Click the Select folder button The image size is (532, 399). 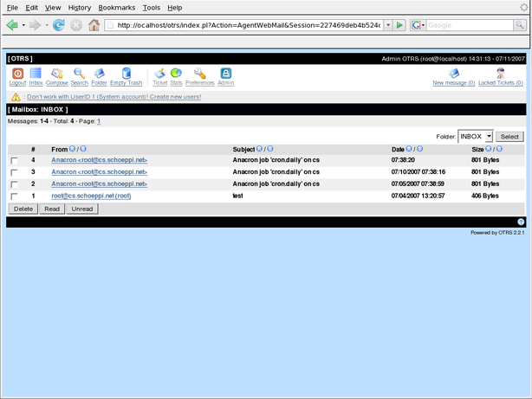coord(509,136)
